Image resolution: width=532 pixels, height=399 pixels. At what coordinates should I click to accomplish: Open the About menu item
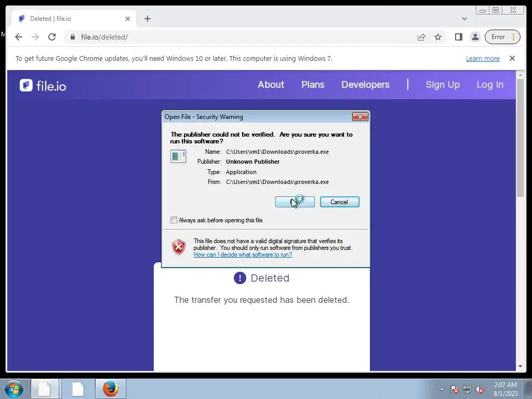(271, 85)
